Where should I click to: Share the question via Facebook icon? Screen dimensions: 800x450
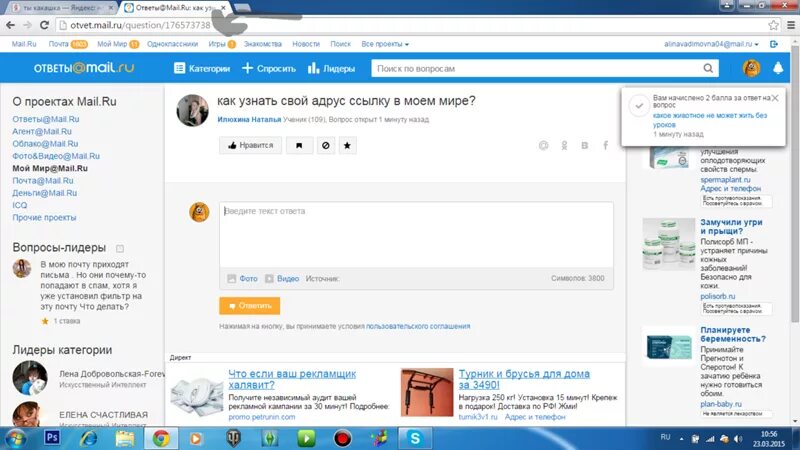click(606, 145)
